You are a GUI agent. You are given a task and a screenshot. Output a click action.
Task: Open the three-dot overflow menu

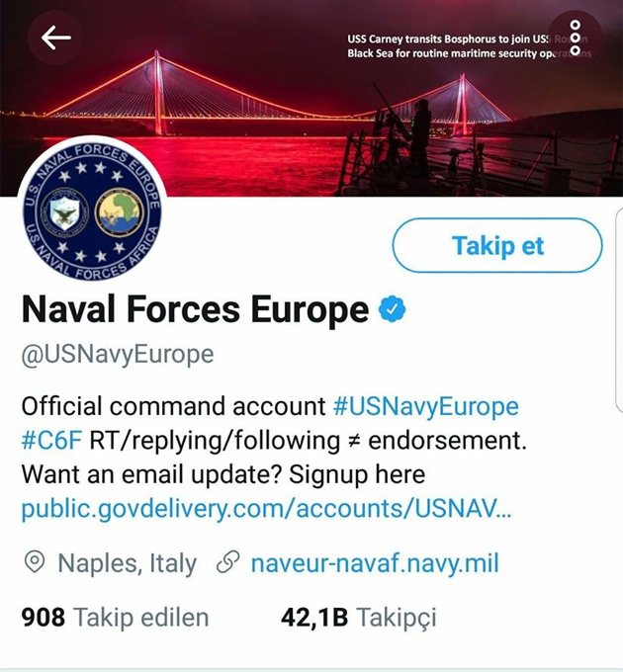coord(576,38)
